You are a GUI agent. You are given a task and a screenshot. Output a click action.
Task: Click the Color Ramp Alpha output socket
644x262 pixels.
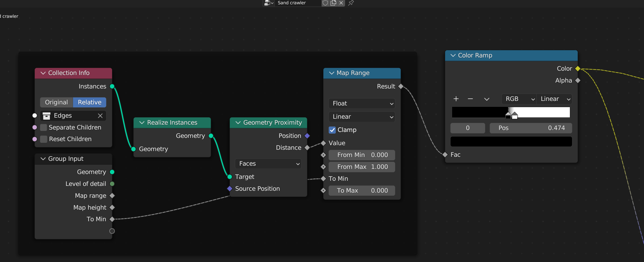578,80
